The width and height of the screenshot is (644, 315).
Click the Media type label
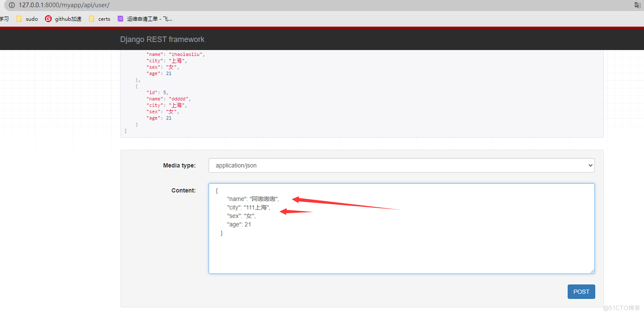pos(179,165)
